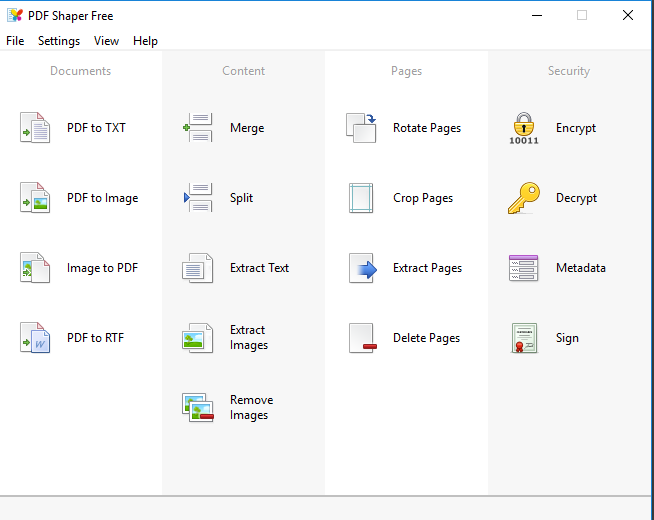654x520 pixels.
Task: Click the Image to PDF icon
Action: click(x=35, y=268)
